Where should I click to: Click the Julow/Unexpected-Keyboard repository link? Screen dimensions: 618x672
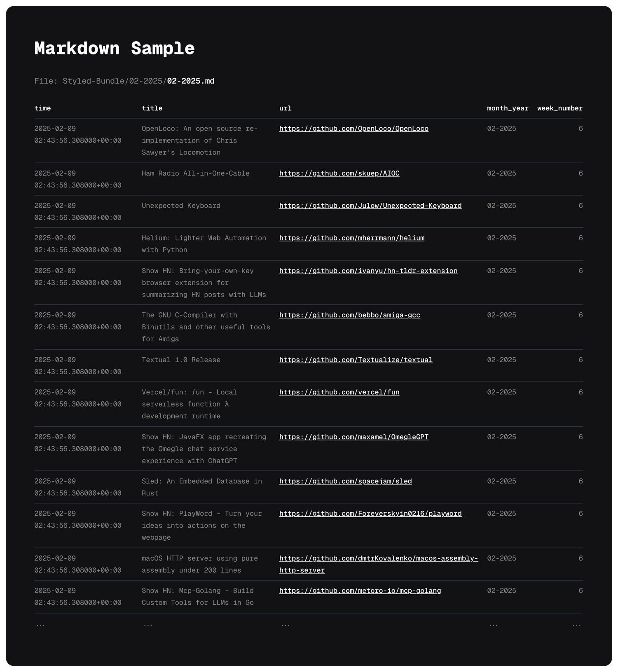click(x=370, y=206)
